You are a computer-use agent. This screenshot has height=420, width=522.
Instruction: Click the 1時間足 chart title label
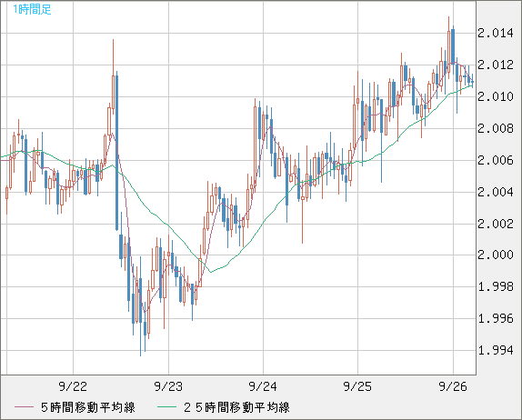click(x=32, y=9)
